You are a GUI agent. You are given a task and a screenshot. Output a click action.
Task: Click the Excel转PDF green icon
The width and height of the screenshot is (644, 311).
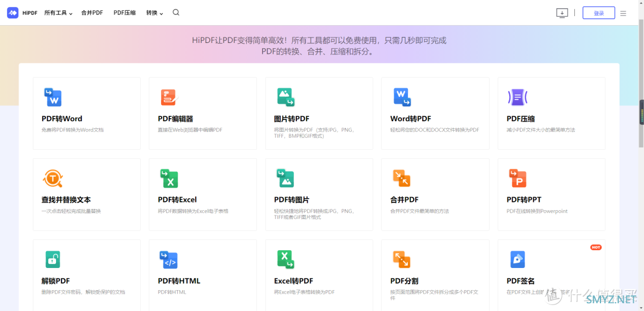coord(286,260)
